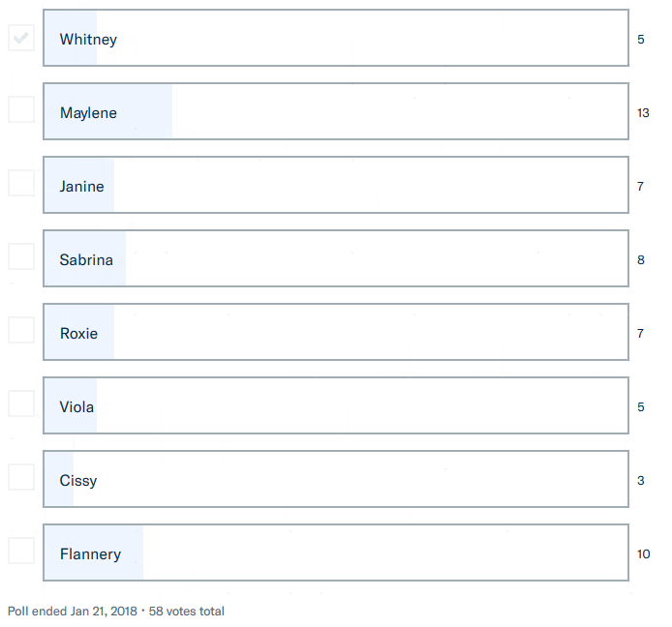Choose the Cissy poll option
The image size is (672, 627).
click(335, 480)
